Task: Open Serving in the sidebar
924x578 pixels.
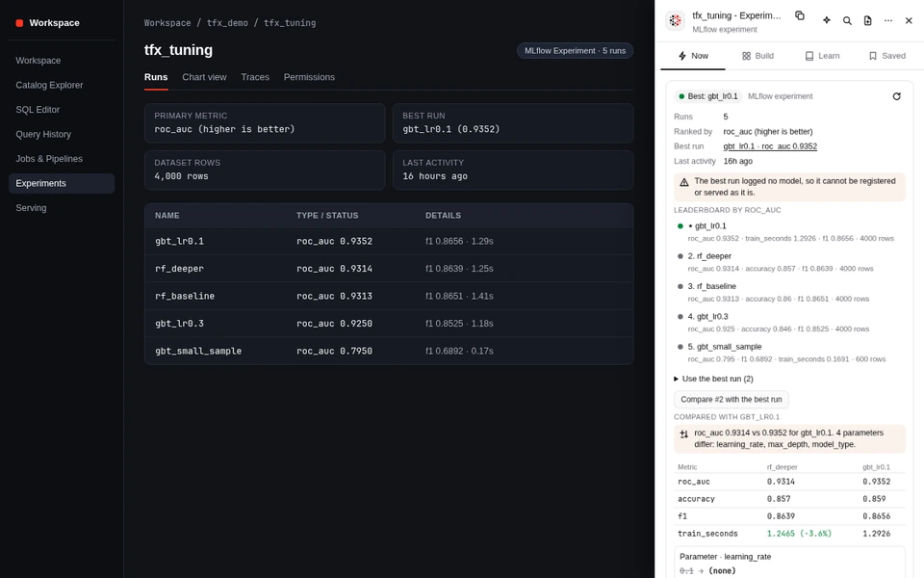Action: 62,208
